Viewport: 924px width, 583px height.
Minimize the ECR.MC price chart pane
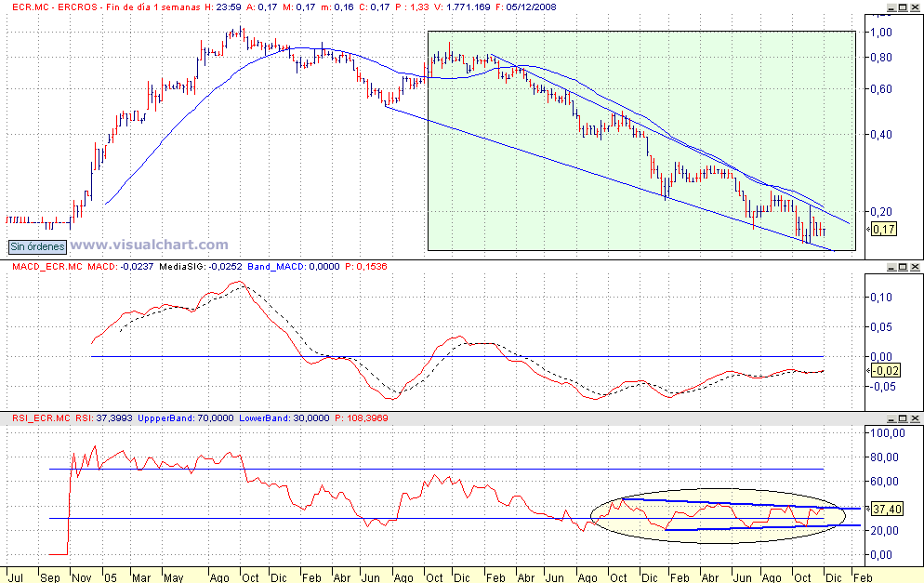pos(891,7)
